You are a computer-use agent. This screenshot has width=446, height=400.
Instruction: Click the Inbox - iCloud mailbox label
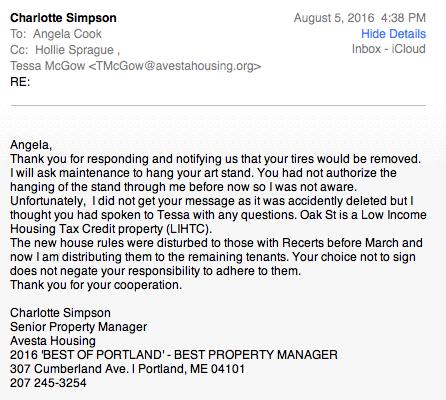point(389,49)
